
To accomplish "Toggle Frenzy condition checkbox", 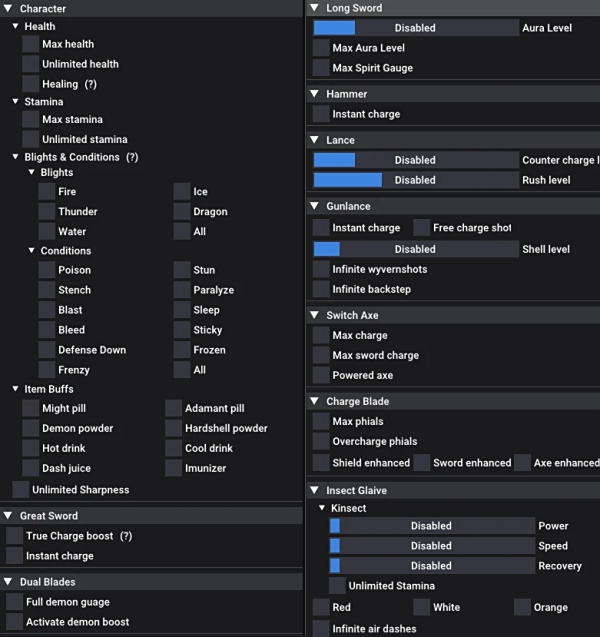I will tap(47, 369).
